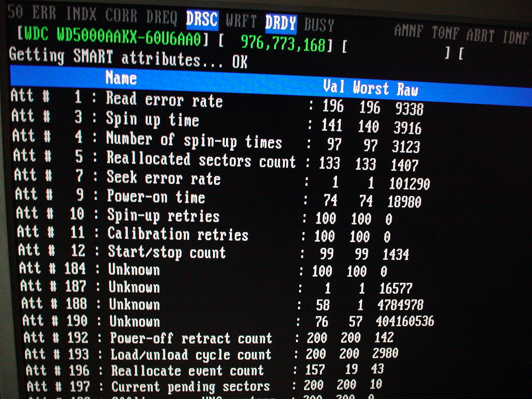This screenshot has height=399, width=532.
Task: Select raw value 9338 for Read error rate
Action: (x=409, y=108)
